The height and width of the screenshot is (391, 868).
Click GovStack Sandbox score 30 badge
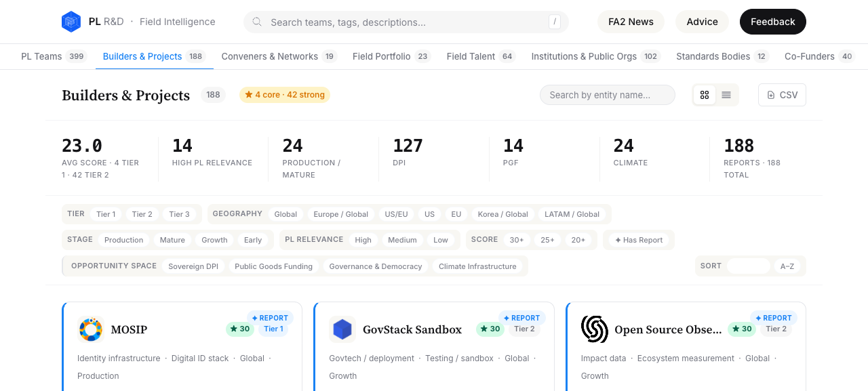tap(490, 329)
